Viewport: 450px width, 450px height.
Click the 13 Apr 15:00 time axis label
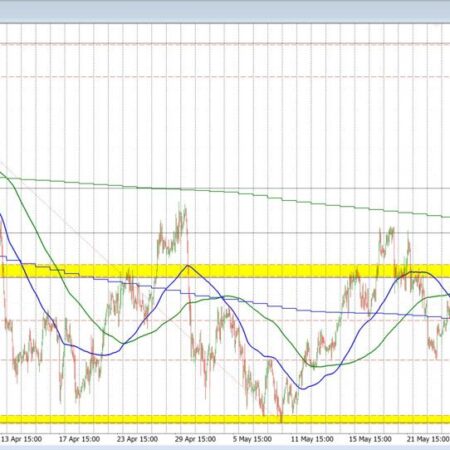tap(22, 439)
